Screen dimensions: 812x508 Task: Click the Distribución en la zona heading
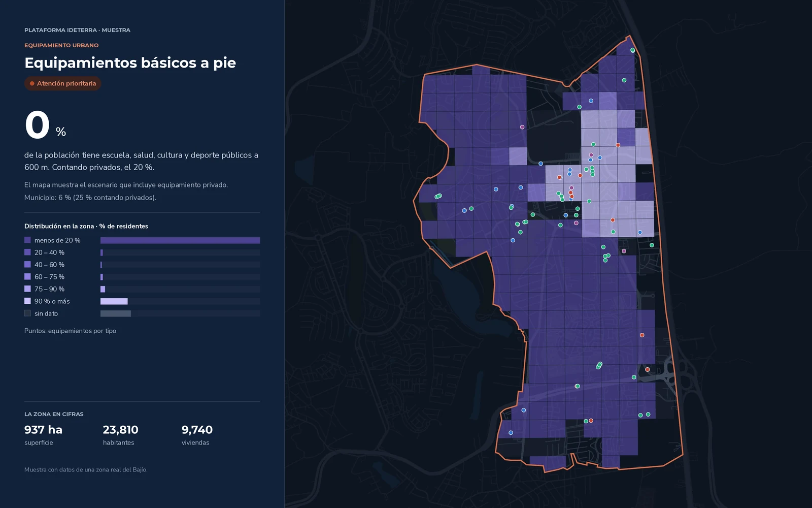[86, 226]
